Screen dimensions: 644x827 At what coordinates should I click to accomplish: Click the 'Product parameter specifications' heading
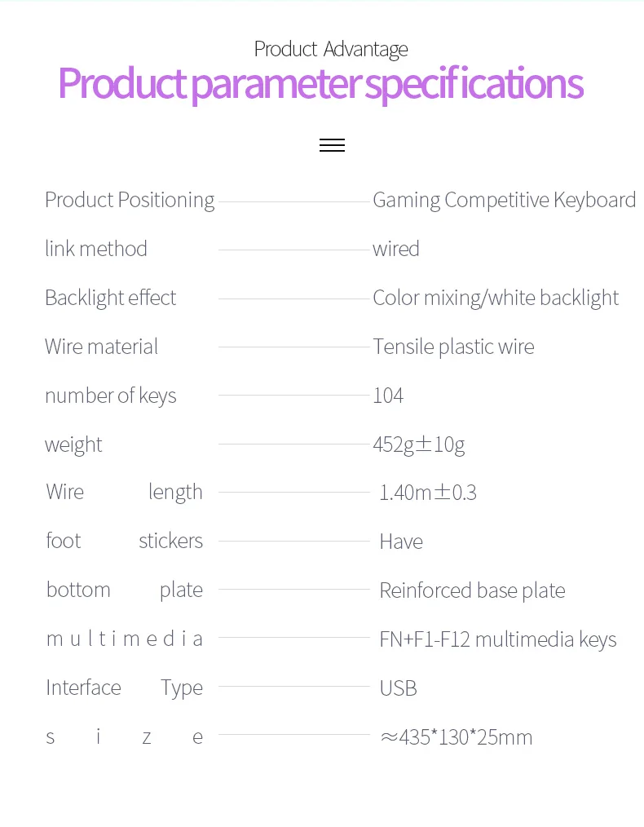(320, 84)
